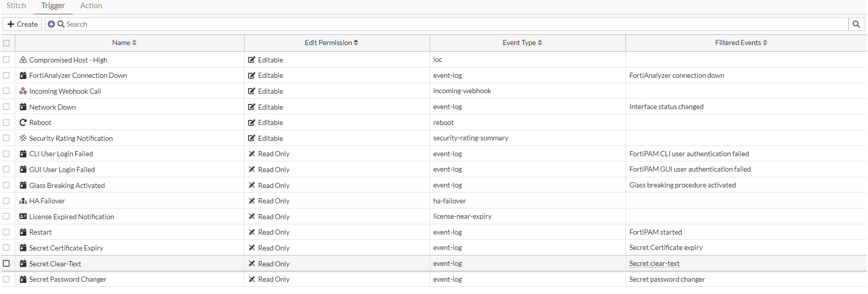Viewport: 868px width, 294px height.
Task: Click the Reboot row circular arrow icon
Action: [x=23, y=122]
